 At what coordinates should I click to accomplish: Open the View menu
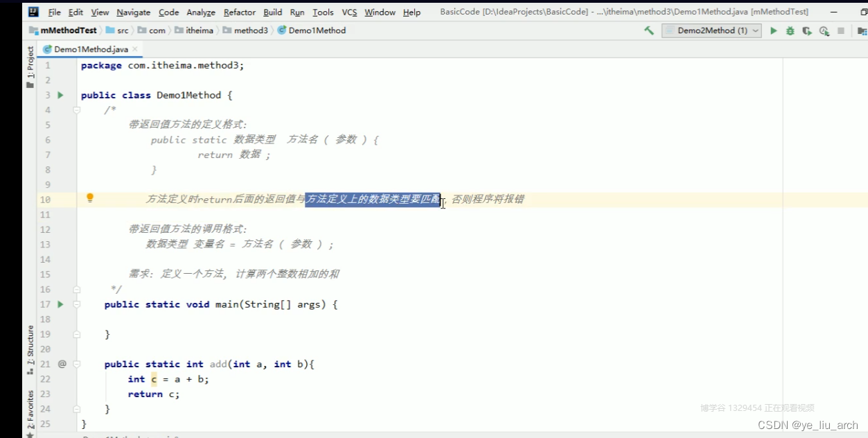click(x=100, y=12)
